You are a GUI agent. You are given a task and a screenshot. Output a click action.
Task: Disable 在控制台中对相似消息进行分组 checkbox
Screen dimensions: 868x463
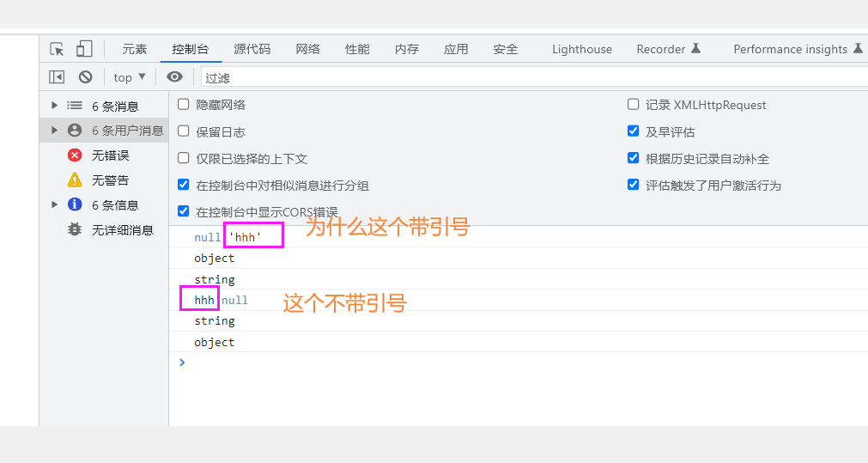pyautogui.click(x=183, y=185)
